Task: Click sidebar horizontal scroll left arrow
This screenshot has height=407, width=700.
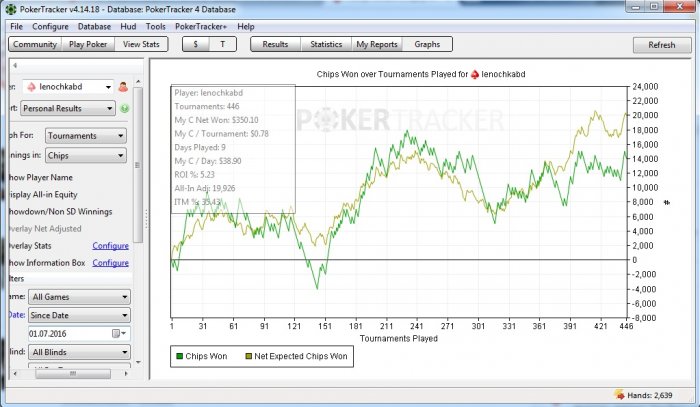Action: point(15,374)
